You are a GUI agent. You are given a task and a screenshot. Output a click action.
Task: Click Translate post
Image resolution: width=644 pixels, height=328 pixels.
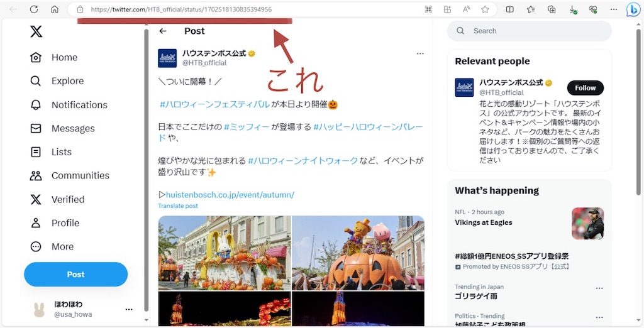click(x=178, y=205)
